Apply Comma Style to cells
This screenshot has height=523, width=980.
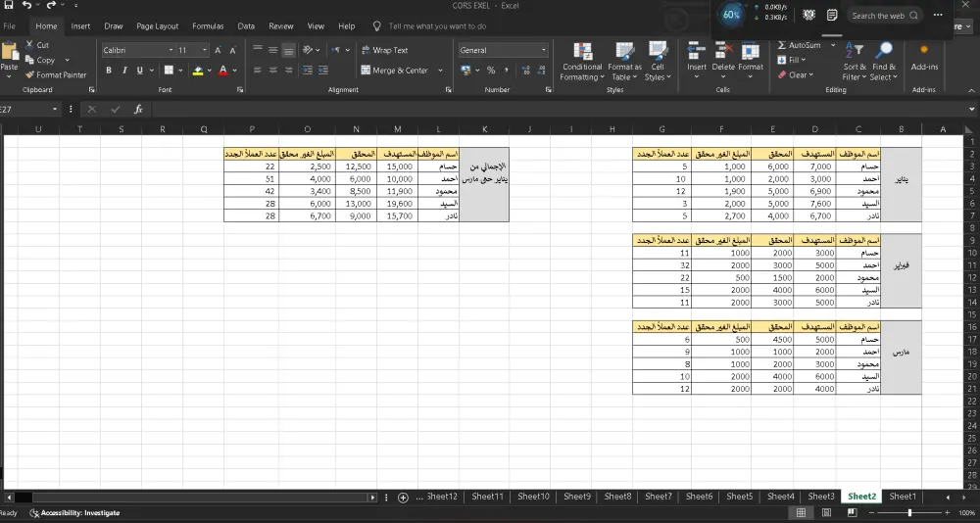point(507,71)
